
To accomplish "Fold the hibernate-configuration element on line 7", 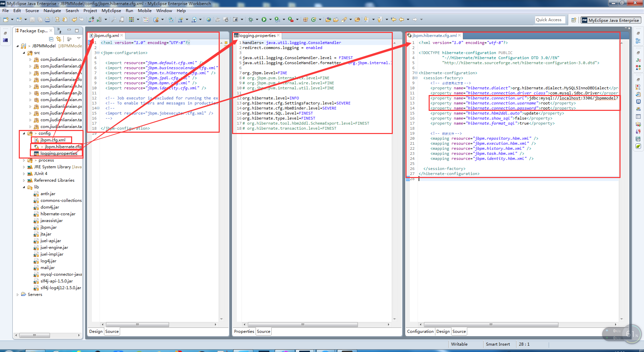I will pyautogui.click(x=416, y=73).
